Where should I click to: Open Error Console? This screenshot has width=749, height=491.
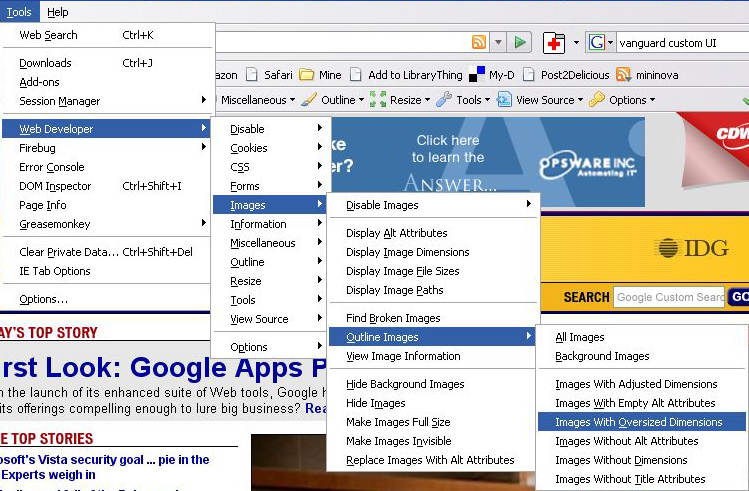[x=107, y=167]
